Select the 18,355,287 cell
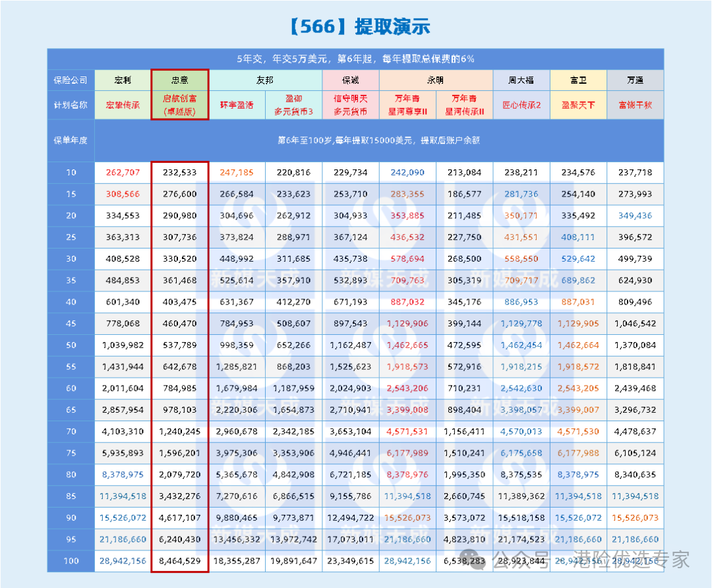This screenshot has height=588, width=712. click(237, 561)
